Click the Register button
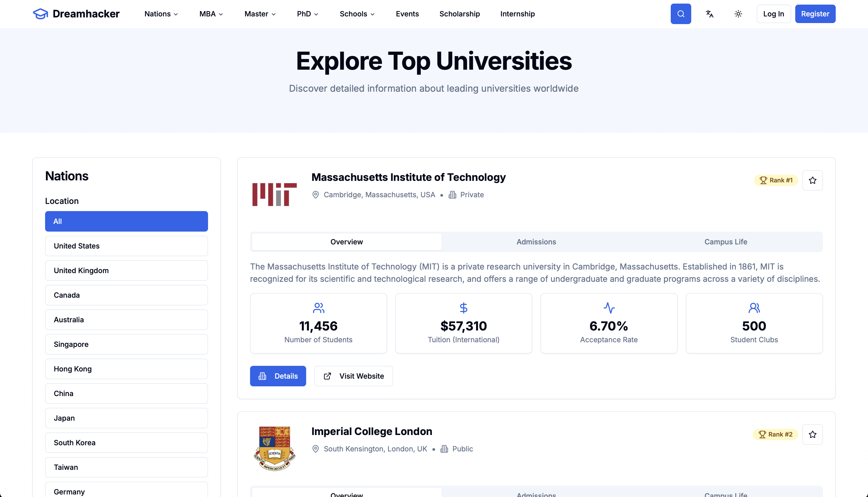 815,14
